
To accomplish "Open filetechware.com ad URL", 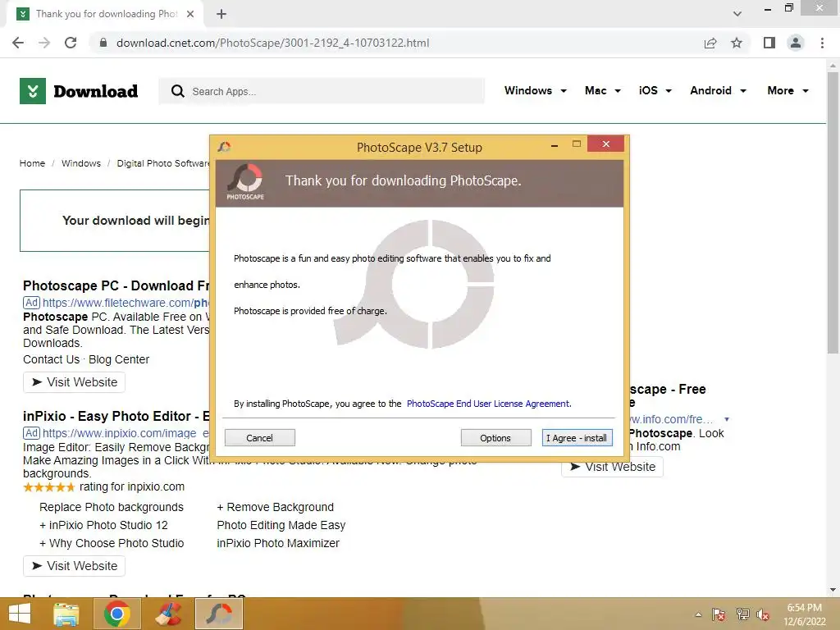I will coord(126,303).
